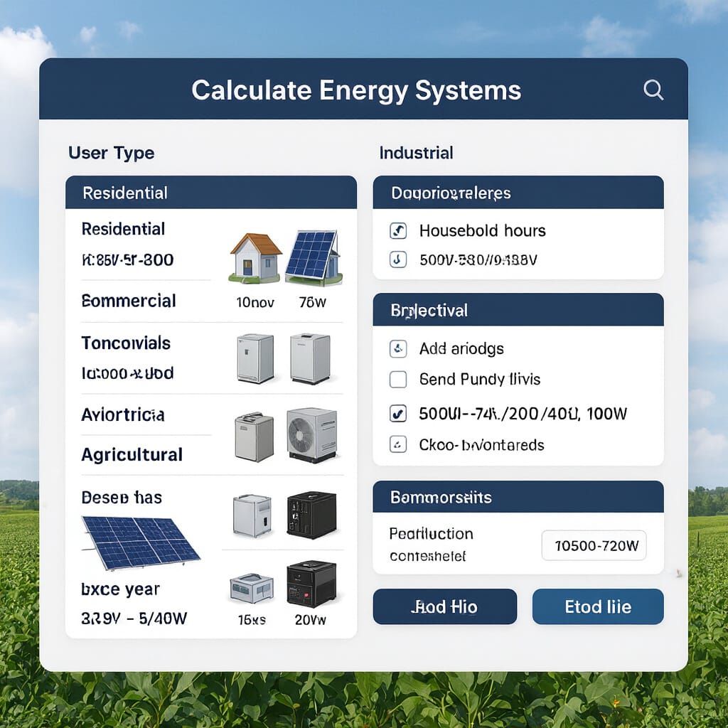728x728 pixels.
Task: Uncheck the 500UI-74k/200/400, 100W option
Action: (398, 412)
